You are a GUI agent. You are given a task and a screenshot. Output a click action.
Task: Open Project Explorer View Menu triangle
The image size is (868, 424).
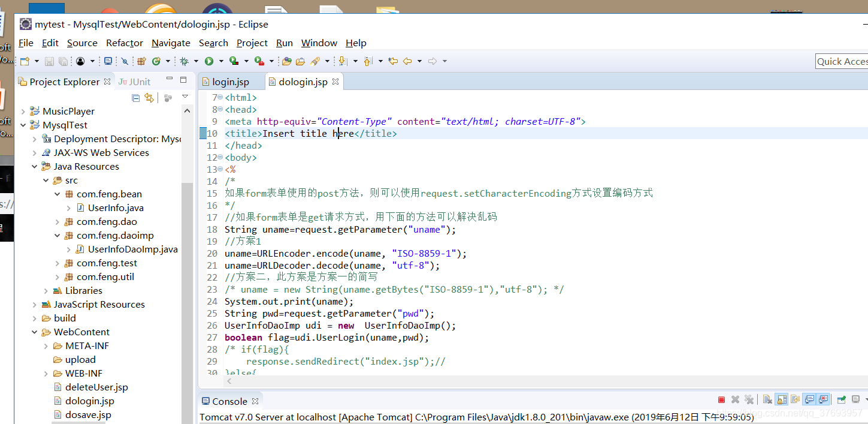pos(185,97)
